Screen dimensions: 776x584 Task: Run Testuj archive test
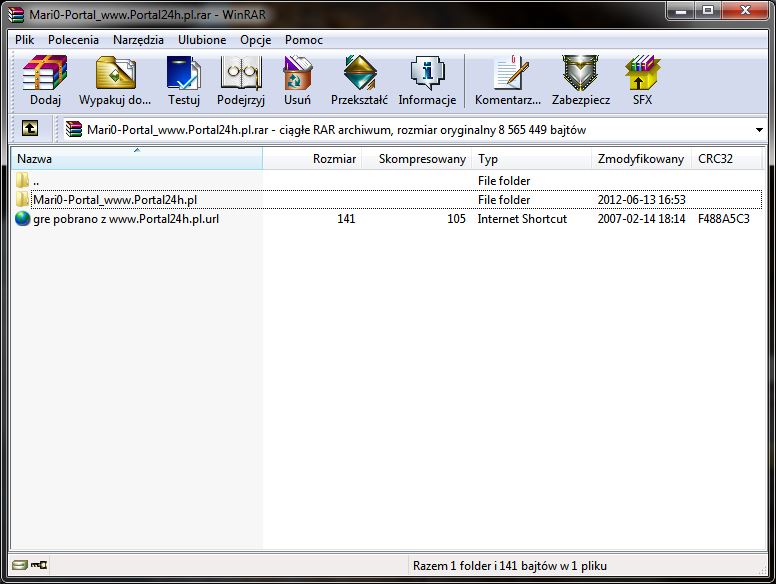click(184, 73)
